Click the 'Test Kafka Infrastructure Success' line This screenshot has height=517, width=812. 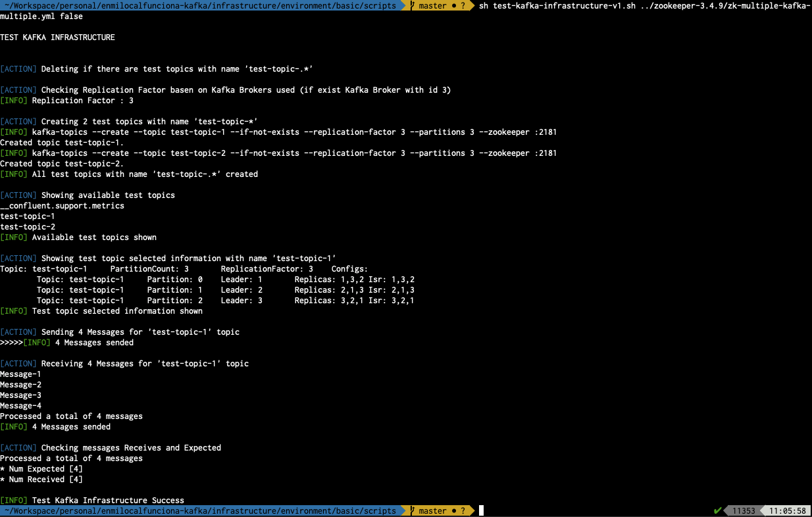tap(92, 501)
